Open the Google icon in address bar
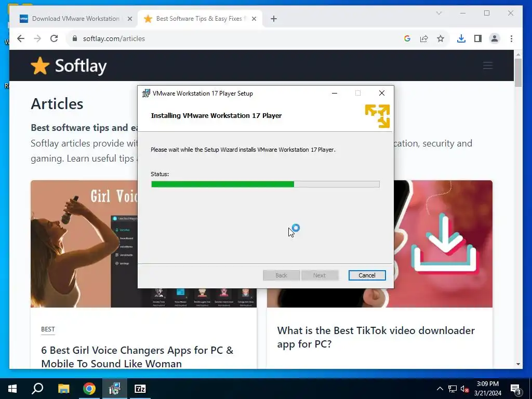Image resolution: width=532 pixels, height=399 pixels. pos(407,38)
